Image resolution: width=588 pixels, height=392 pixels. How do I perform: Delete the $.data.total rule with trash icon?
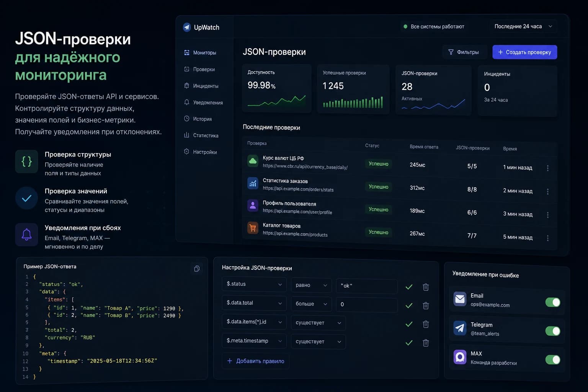pyautogui.click(x=426, y=305)
